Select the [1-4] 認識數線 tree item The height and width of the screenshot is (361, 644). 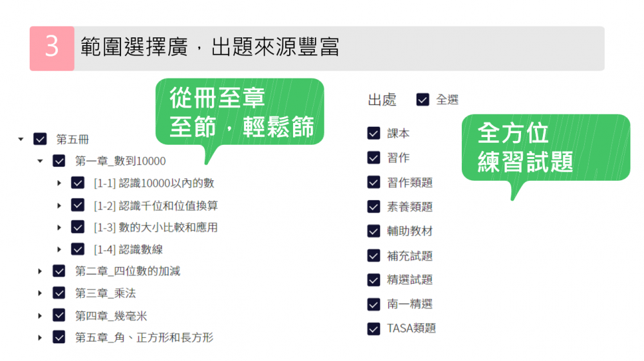coord(128,249)
